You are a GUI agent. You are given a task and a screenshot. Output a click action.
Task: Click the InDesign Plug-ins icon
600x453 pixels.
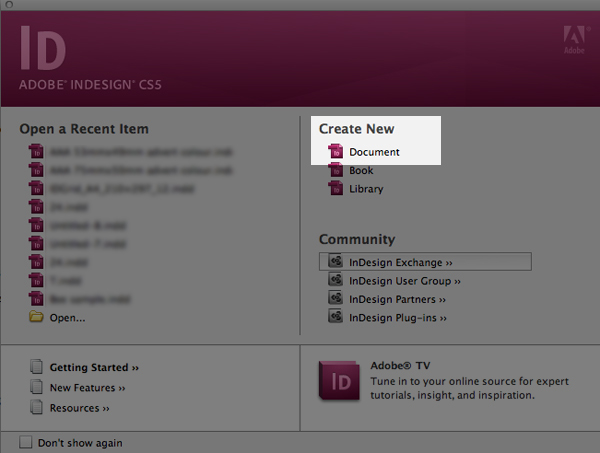[x=336, y=317]
